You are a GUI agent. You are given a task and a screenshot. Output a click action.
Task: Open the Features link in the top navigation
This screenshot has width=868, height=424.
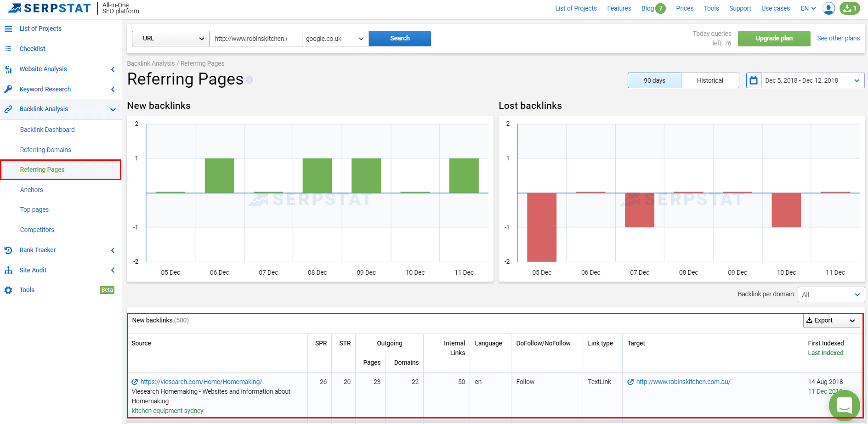click(619, 8)
